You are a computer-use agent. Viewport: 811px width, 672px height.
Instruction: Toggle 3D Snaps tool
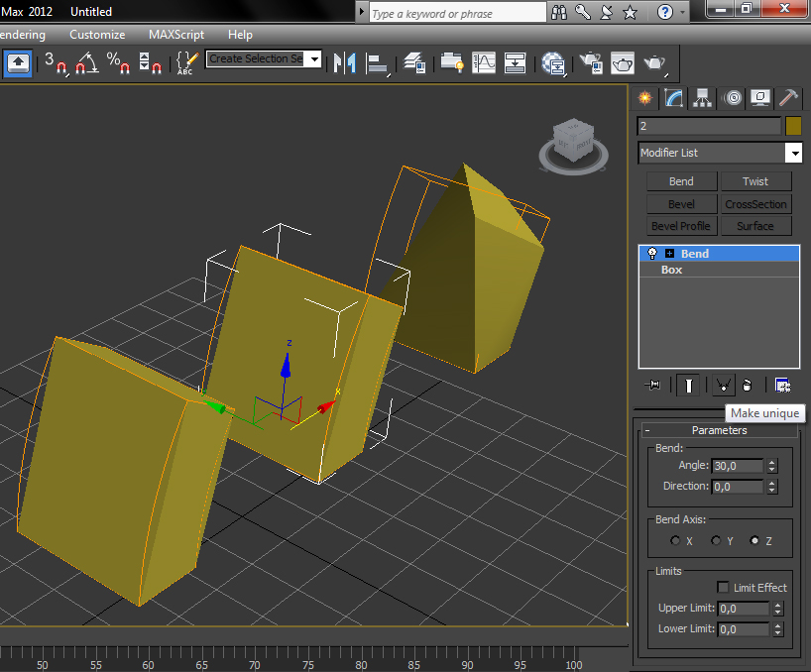pos(55,63)
